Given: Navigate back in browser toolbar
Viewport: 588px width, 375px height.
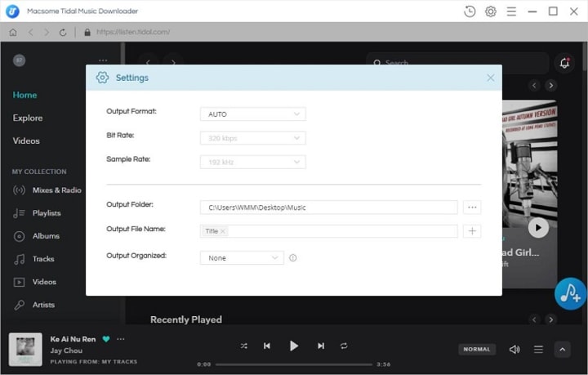Looking at the screenshot, I should pyautogui.click(x=31, y=32).
